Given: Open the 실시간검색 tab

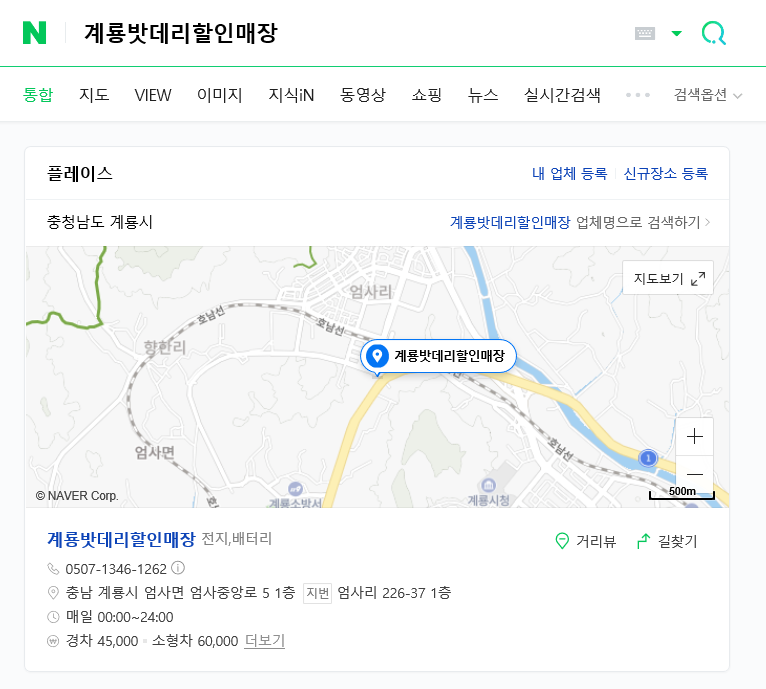Looking at the screenshot, I should [x=562, y=95].
